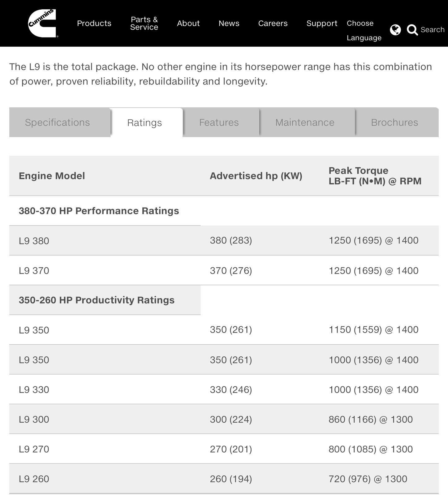Viewport: 448px width, 495px height.
Task: Click the magnifying glass search icon
Action: [412, 30]
